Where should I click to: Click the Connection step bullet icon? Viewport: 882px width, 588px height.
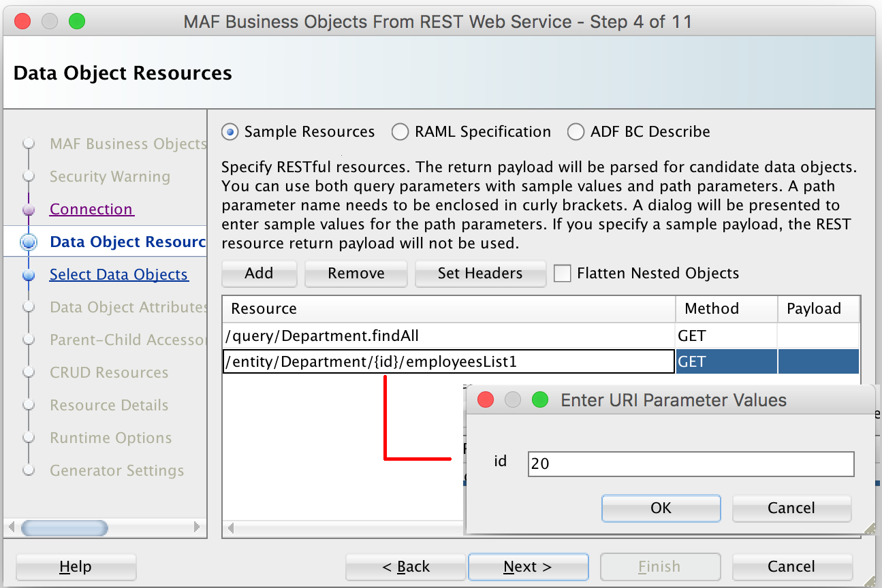(x=29, y=210)
